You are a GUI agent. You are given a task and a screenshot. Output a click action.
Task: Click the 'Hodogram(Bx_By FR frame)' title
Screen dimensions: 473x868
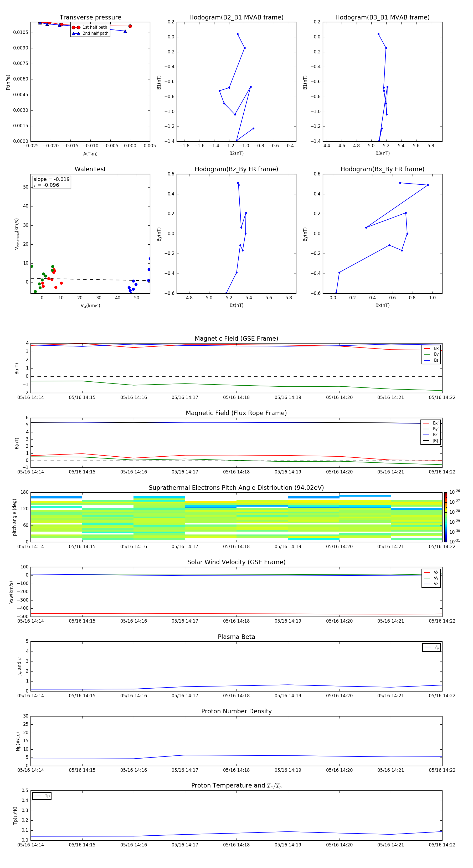pos(382,169)
